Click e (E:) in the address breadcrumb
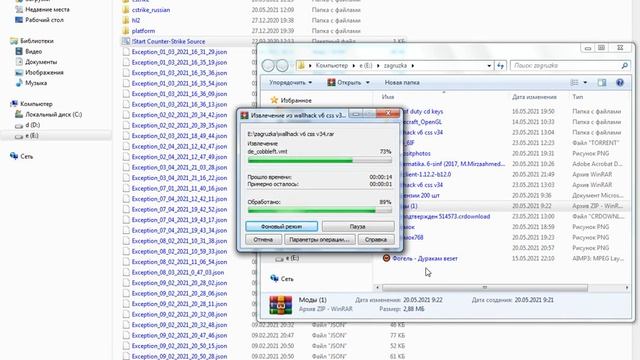 pyautogui.click(x=366, y=65)
